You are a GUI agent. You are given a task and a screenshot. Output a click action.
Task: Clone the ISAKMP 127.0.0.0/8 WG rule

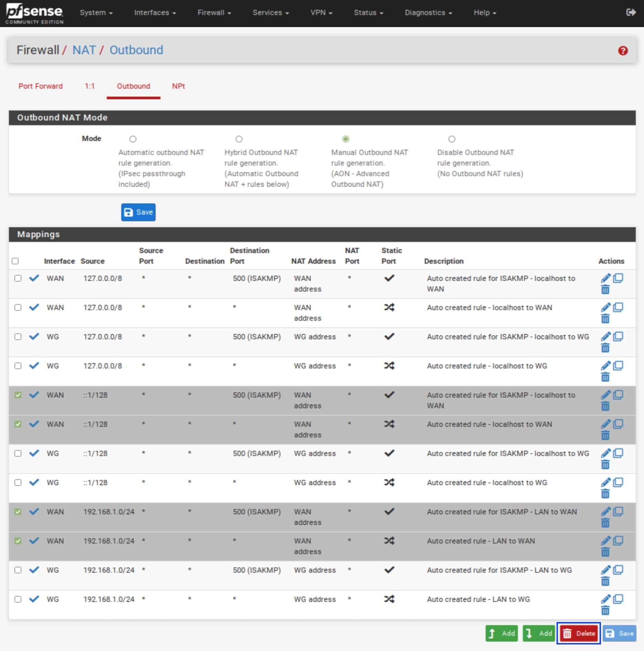point(618,337)
